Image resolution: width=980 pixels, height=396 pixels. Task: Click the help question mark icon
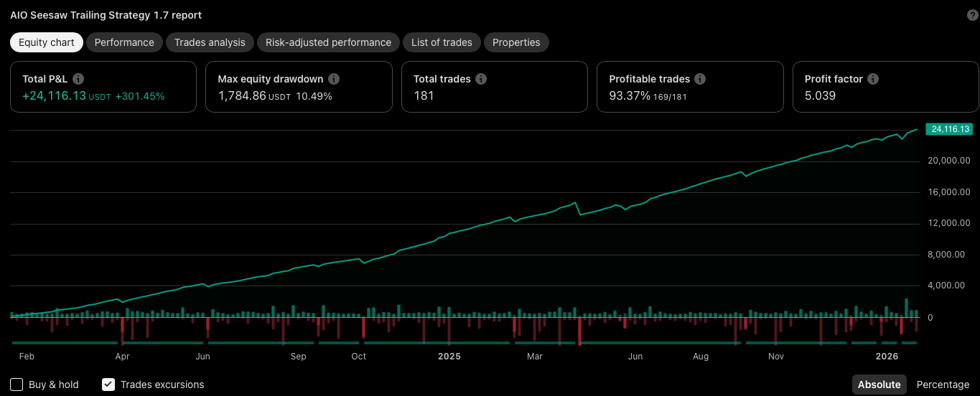click(973, 15)
